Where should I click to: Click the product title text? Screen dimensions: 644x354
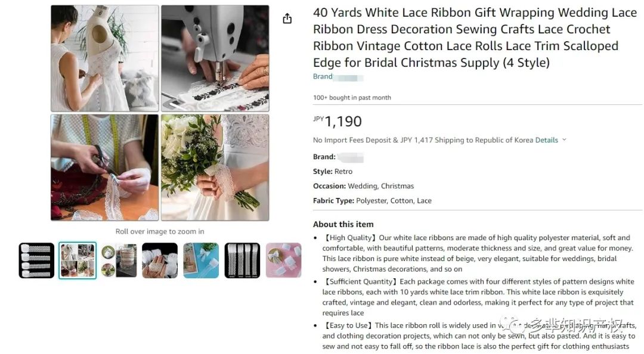tap(475, 38)
